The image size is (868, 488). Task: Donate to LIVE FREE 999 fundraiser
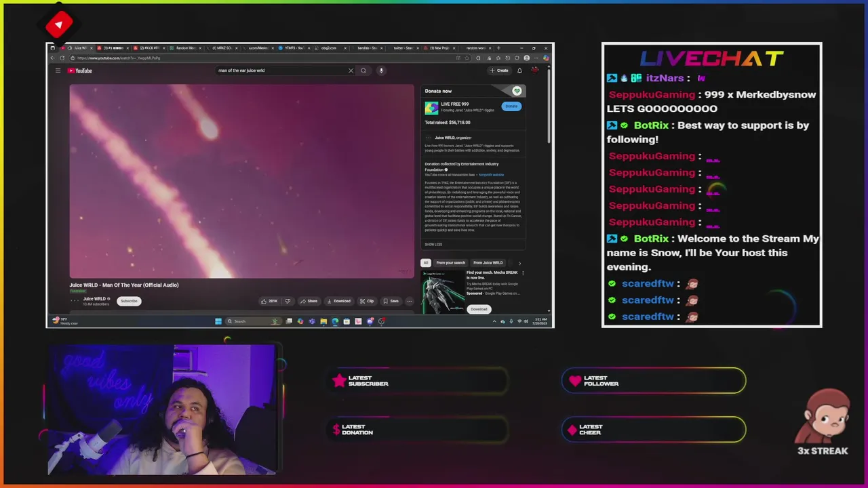pos(511,106)
